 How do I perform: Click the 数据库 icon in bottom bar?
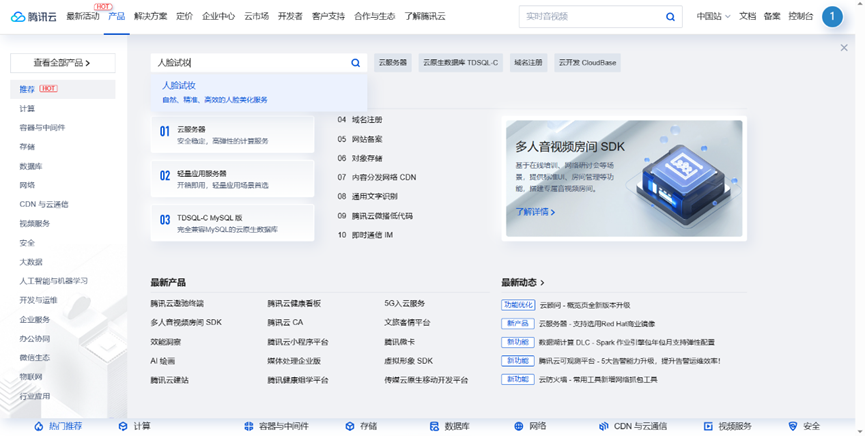point(434,426)
